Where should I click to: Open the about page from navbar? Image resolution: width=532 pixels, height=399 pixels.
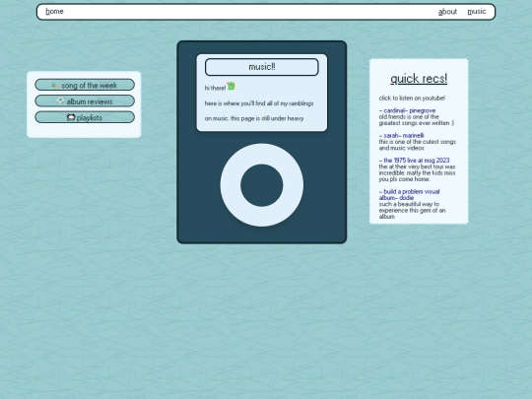point(447,12)
